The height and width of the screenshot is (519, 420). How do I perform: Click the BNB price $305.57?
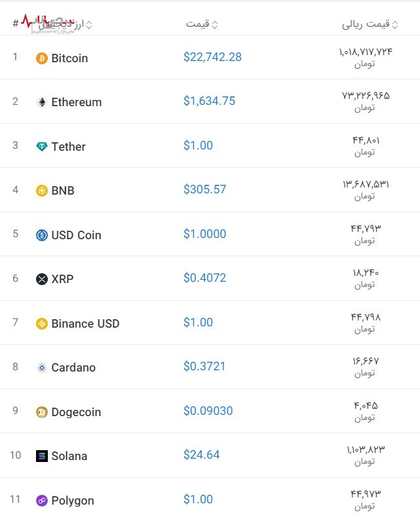click(x=204, y=189)
